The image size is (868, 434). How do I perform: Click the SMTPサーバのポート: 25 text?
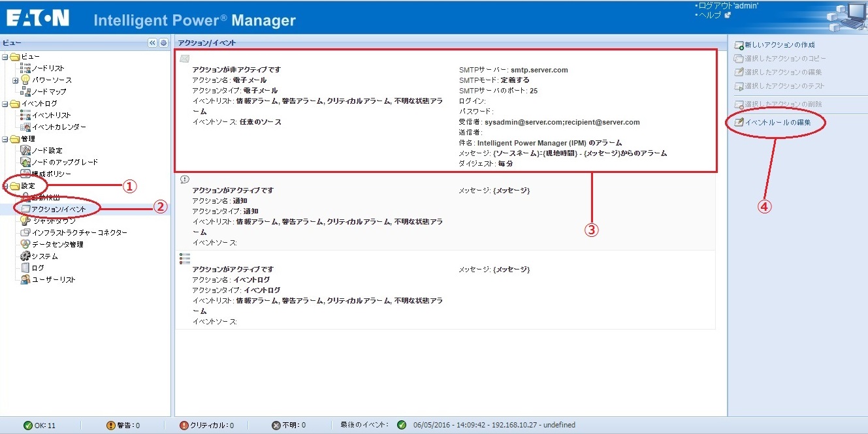coord(498,91)
